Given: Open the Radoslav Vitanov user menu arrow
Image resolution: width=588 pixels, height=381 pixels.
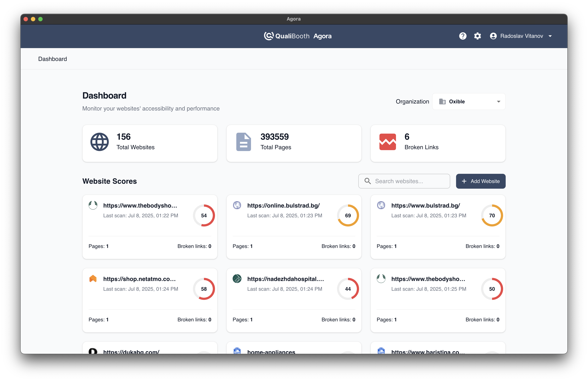Looking at the screenshot, I should (550, 36).
